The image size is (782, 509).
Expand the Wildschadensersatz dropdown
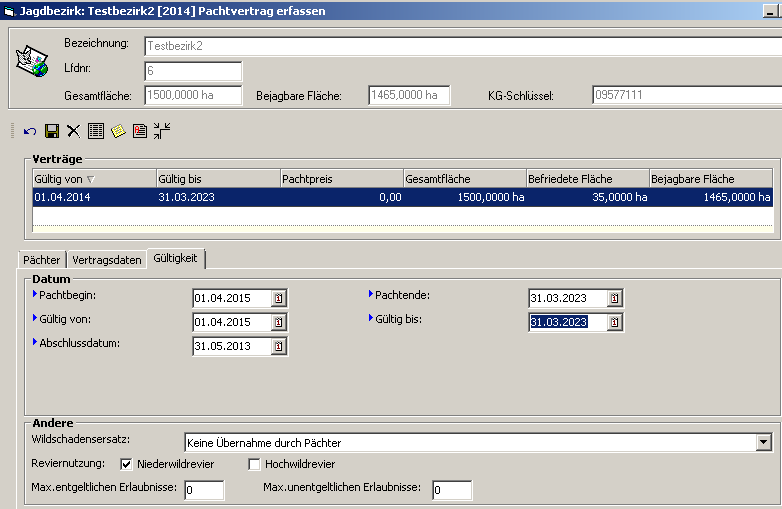[x=764, y=441]
